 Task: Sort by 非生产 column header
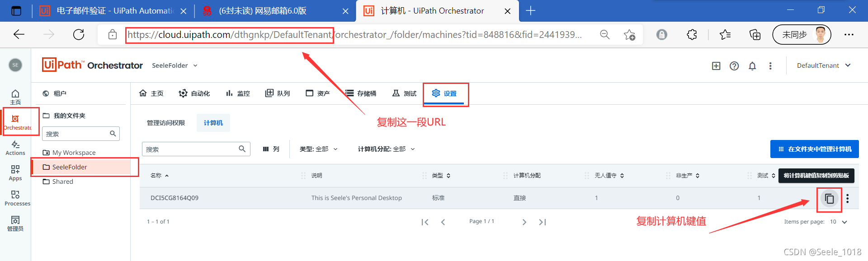coord(688,176)
